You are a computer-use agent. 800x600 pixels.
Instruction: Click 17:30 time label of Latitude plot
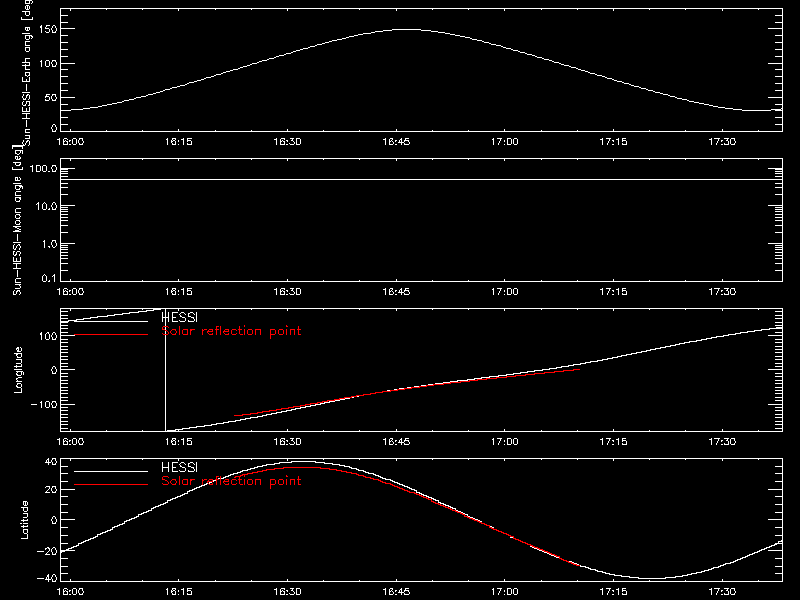[722, 592]
